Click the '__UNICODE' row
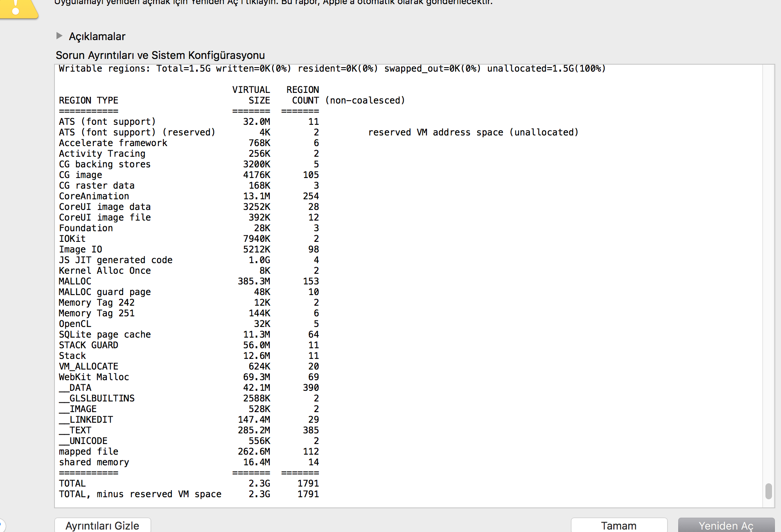The width and height of the screenshot is (781, 532). [189, 441]
